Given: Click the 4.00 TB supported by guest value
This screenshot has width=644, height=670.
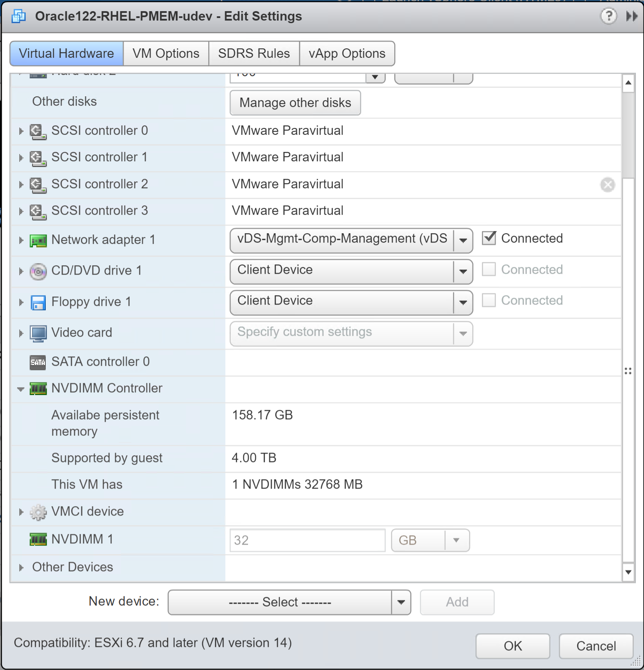Looking at the screenshot, I should click(254, 458).
